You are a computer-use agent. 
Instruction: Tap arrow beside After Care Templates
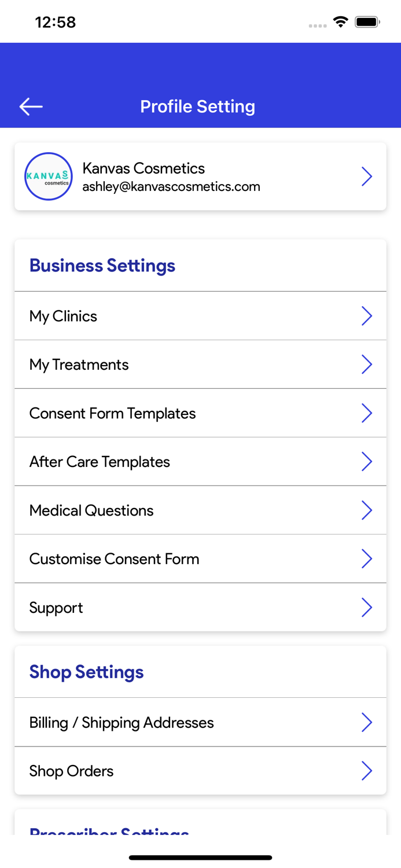pos(366,462)
